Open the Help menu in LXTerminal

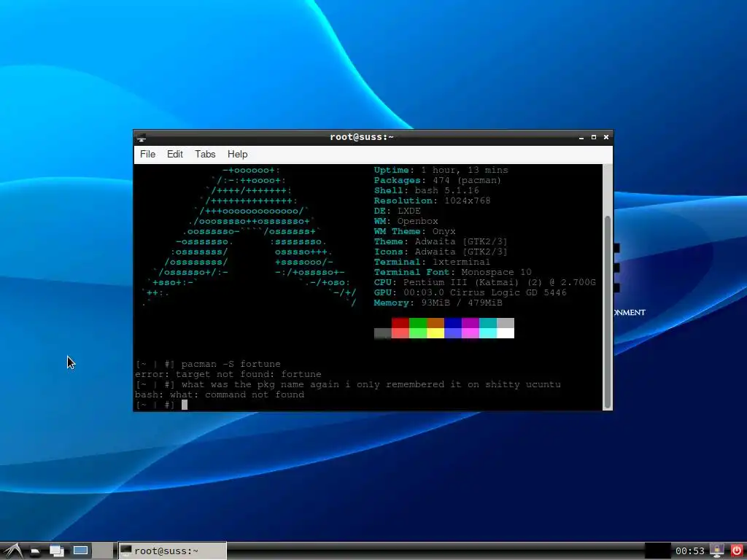pyautogui.click(x=237, y=155)
